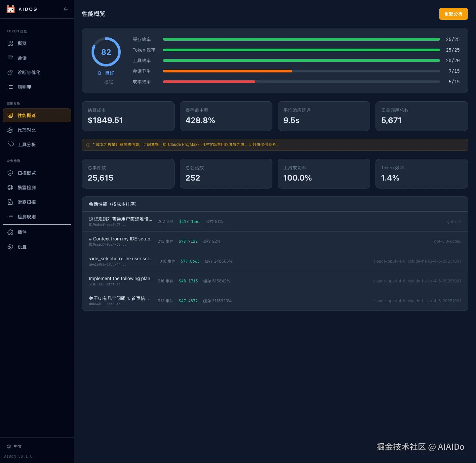Viewport: 476px width, 463px height.
Task: Open the 规则库 rules library icon
Action: [10, 87]
